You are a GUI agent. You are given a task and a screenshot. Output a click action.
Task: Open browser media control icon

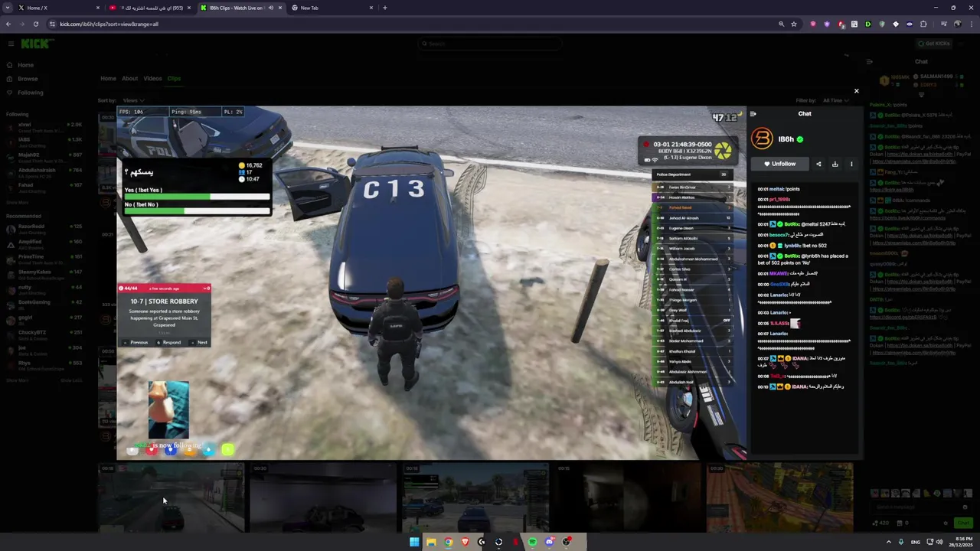pyautogui.click(x=943, y=24)
